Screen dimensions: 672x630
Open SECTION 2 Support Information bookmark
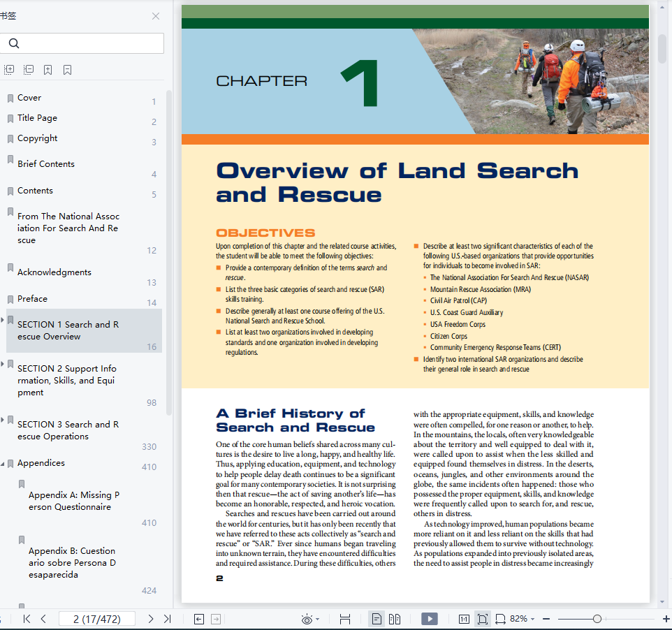[x=67, y=380]
